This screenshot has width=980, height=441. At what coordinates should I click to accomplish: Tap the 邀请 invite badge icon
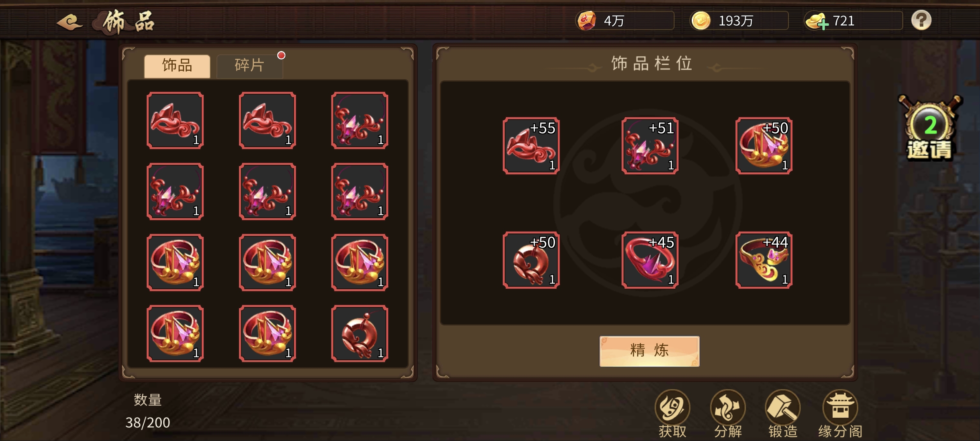pos(930,127)
